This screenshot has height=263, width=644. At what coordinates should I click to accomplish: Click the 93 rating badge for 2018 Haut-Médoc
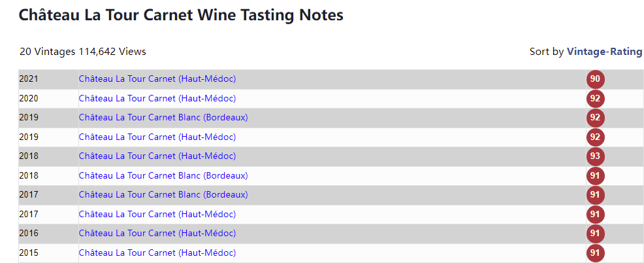point(595,156)
